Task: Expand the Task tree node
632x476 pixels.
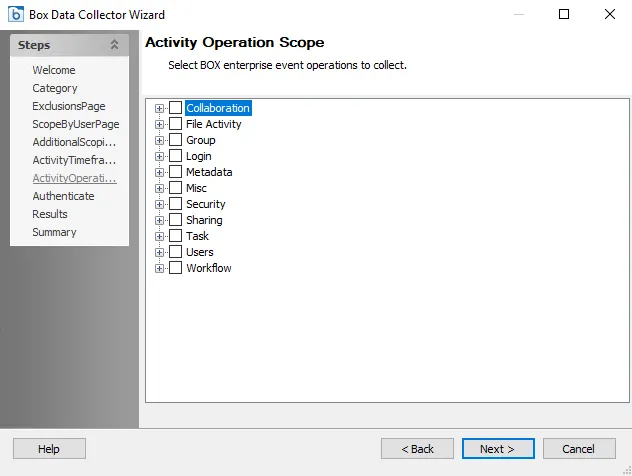Action: (x=159, y=237)
